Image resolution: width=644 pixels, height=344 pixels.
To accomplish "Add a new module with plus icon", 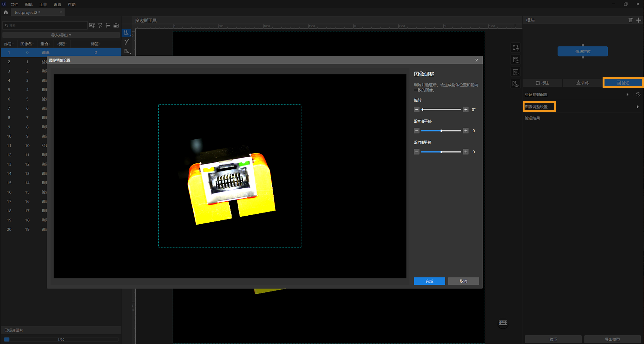I will [639, 20].
